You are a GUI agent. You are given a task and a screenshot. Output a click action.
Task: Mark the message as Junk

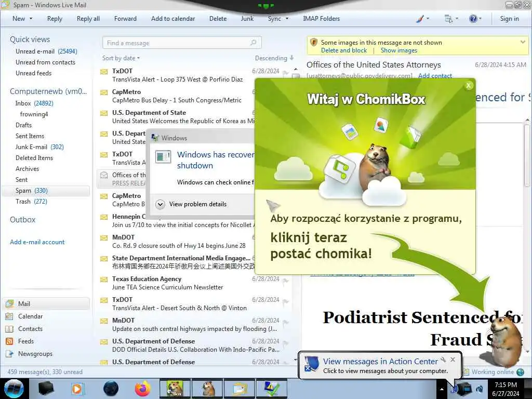pos(247,19)
